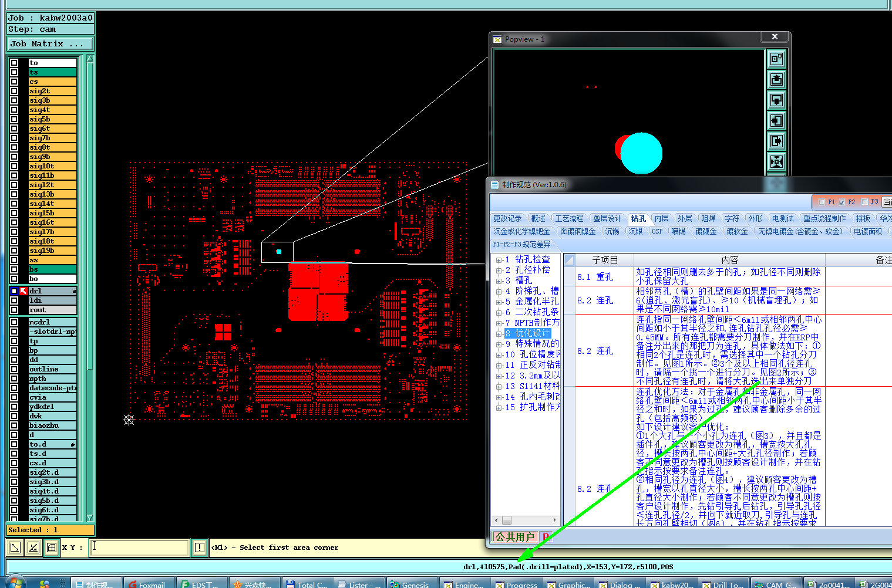Check the P1 checkbox
The height and width of the screenshot is (588, 892).
[822, 202]
